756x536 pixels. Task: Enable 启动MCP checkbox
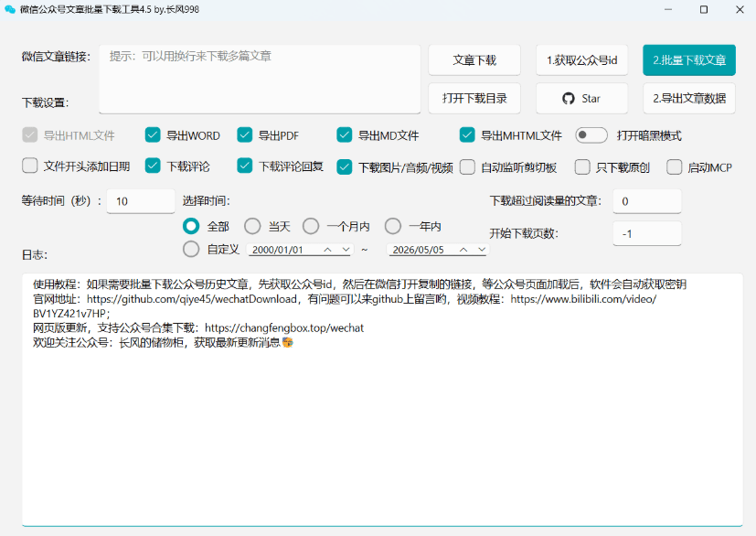[674, 167]
